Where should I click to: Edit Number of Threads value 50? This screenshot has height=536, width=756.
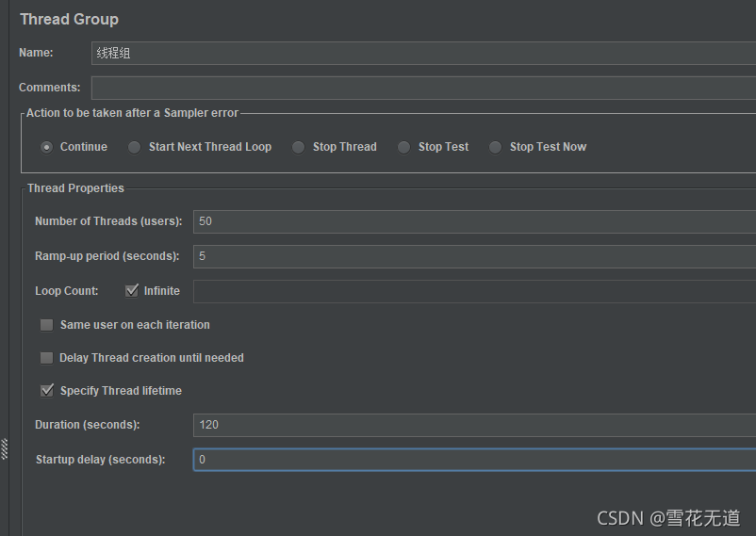coord(474,221)
